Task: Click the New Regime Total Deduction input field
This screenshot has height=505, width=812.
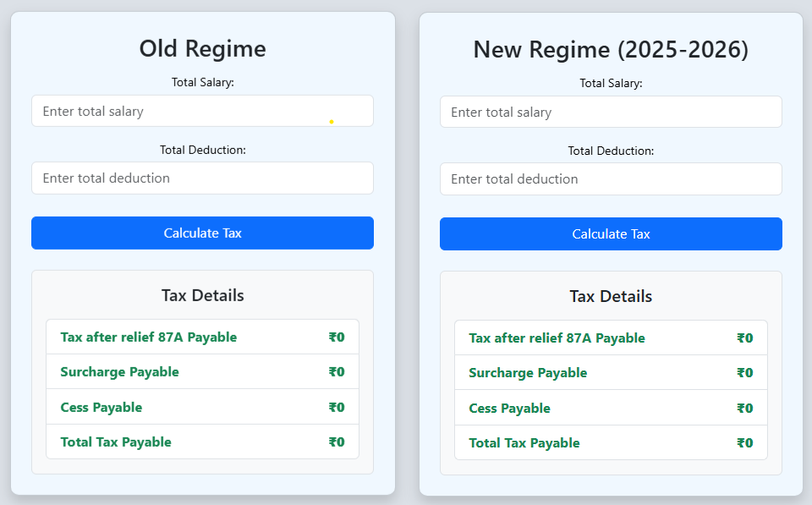Action: [611, 178]
